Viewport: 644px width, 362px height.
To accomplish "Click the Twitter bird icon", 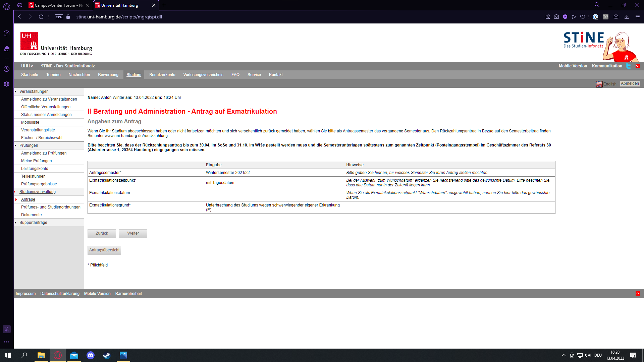I will point(629,66).
